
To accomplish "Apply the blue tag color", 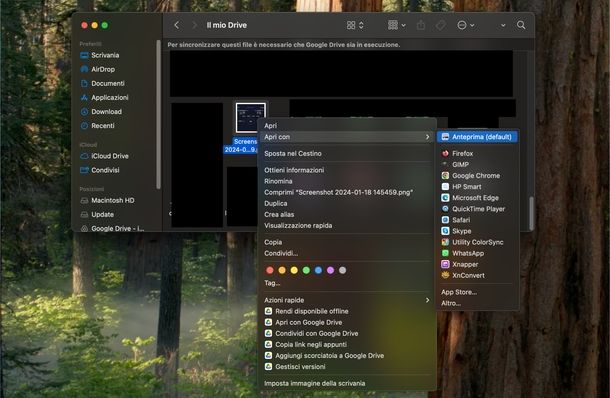I will 318,270.
